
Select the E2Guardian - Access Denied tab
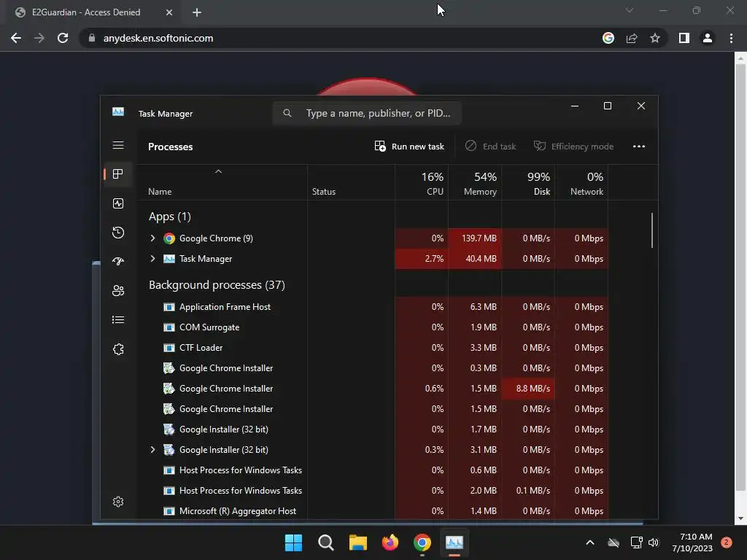pyautogui.click(x=93, y=12)
